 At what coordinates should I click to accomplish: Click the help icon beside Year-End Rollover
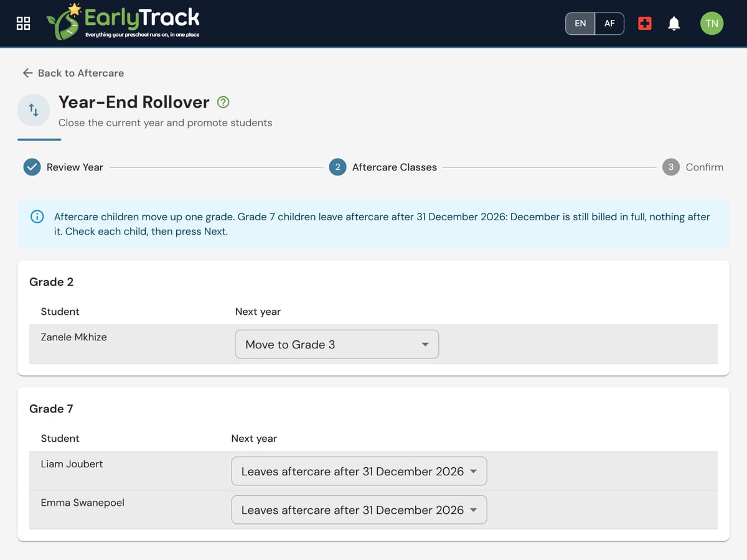[x=223, y=102]
